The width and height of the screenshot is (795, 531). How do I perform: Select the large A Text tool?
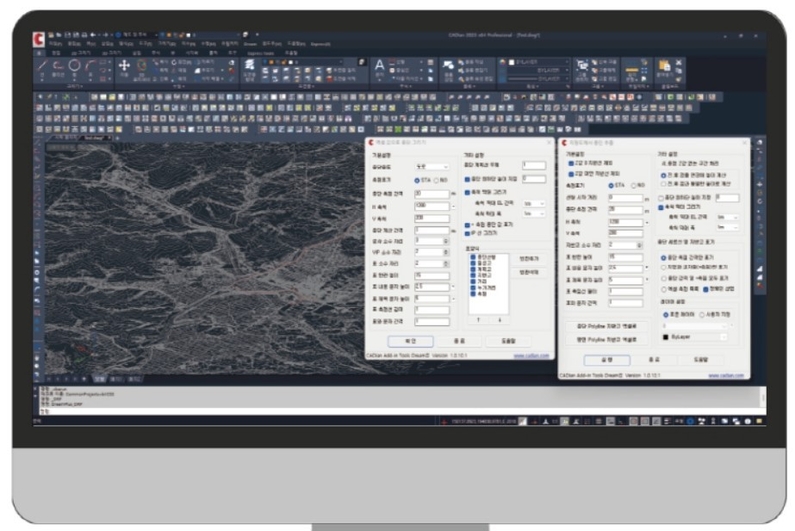tap(379, 65)
